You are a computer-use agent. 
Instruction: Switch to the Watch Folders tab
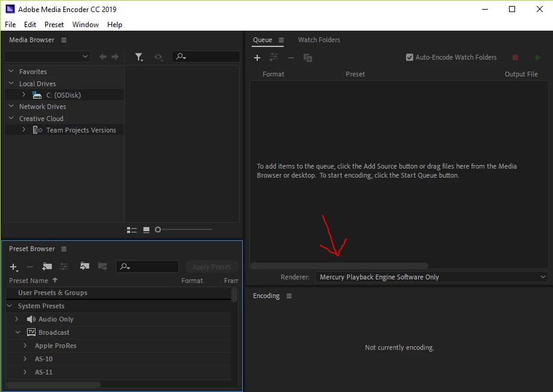coord(319,40)
